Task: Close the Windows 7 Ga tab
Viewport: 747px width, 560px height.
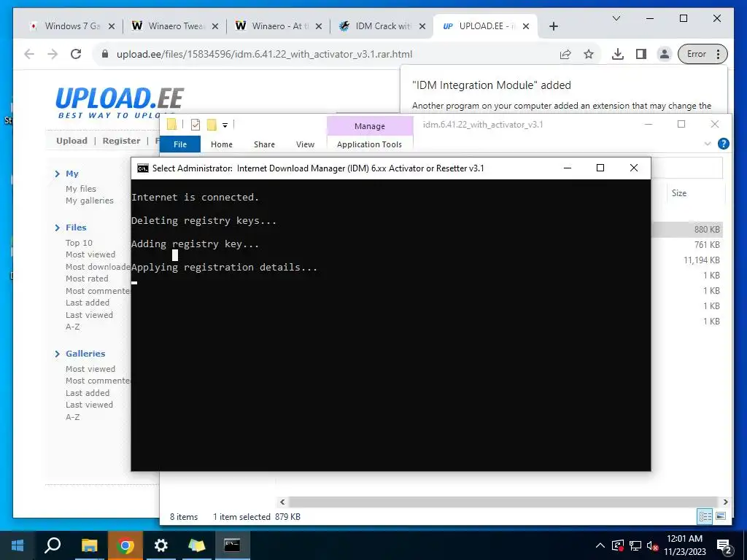Action: [x=112, y=27]
